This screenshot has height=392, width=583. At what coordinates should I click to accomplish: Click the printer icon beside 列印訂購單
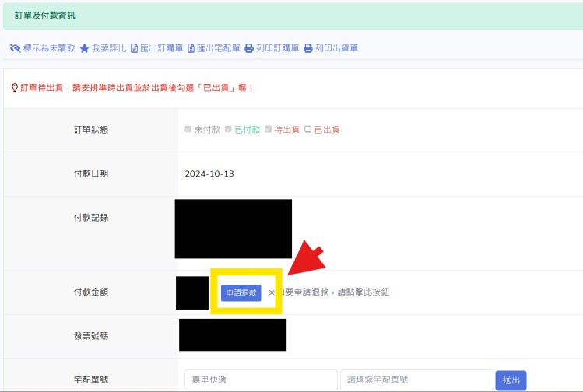(x=249, y=48)
